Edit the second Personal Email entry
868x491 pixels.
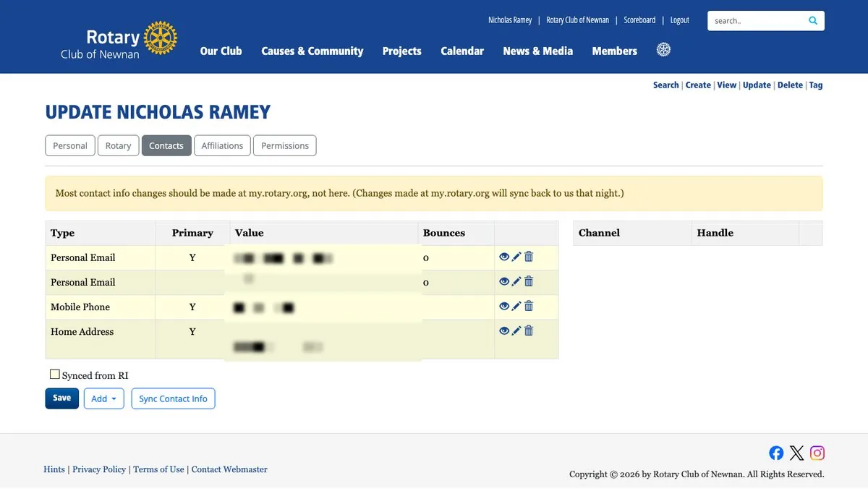click(516, 281)
